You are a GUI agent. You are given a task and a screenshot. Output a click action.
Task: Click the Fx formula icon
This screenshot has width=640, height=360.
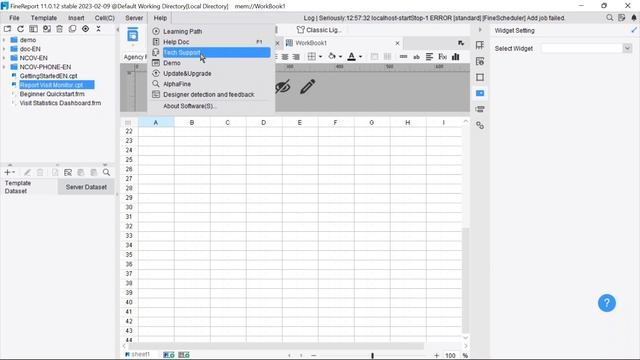coord(442,57)
